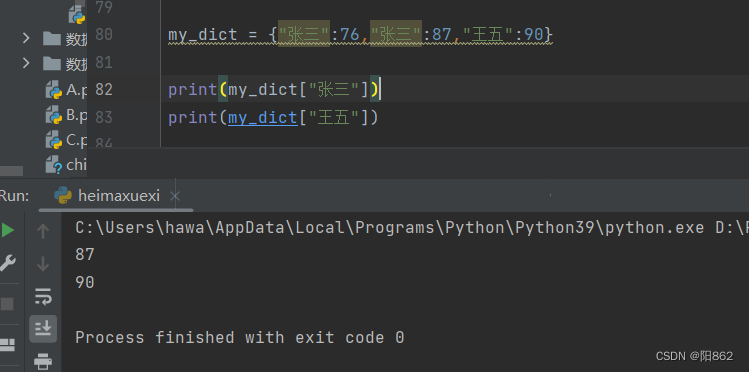Image resolution: width=749 pixels, height=372 pixels.
Task: Expand the second collapsed project folder
Action: [26, 63]
